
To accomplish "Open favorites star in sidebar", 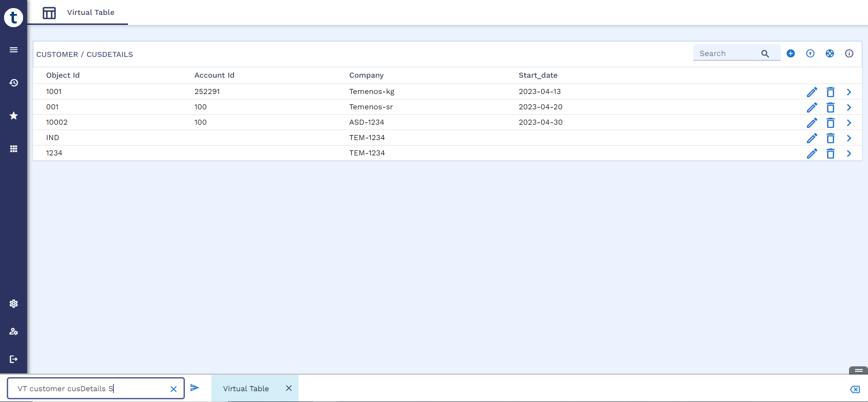I will pyautogui.click(x=14, y=116).
